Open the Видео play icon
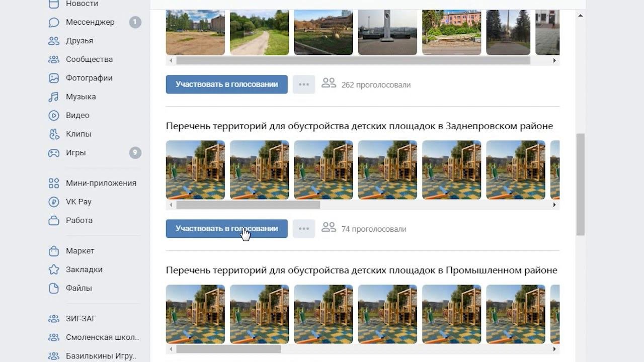 tap(54, 115)
